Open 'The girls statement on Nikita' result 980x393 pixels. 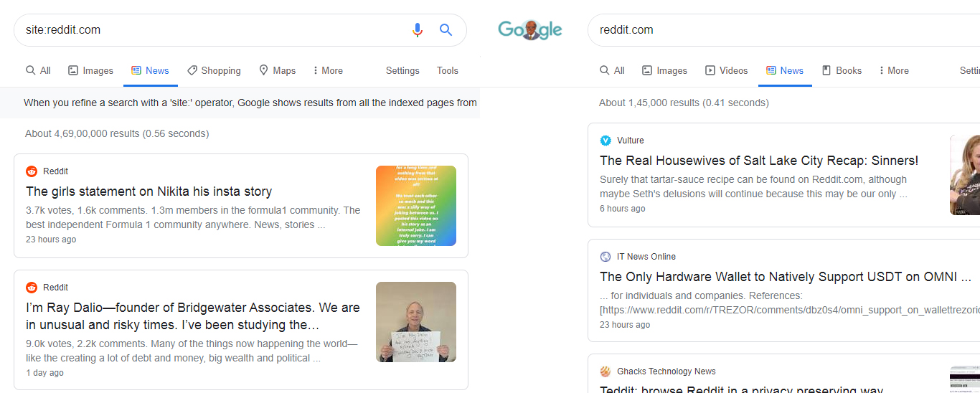pyautogui.click(x=149, y=191)
